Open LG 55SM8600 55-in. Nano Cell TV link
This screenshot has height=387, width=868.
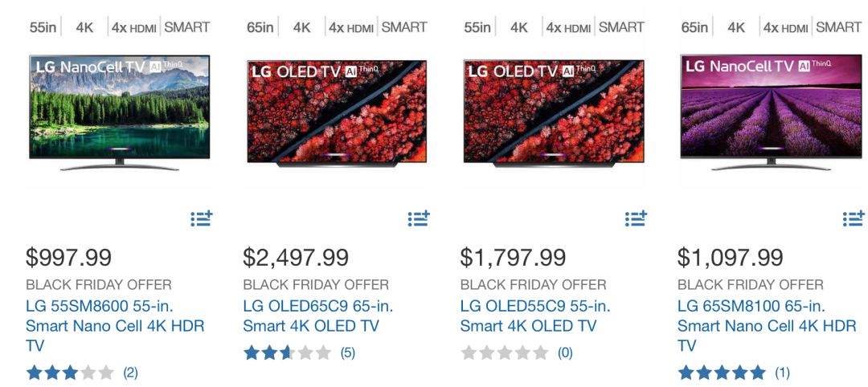tap(115, 326)
